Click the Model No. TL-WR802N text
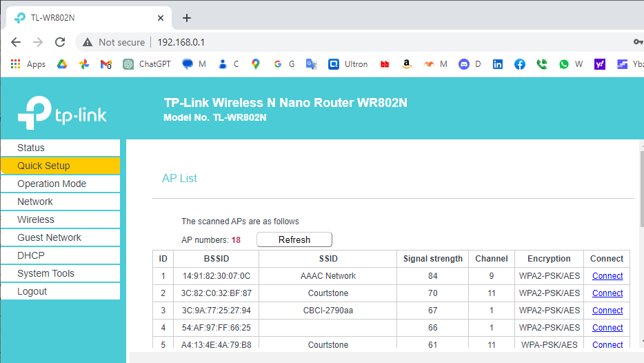 point(215,117)
